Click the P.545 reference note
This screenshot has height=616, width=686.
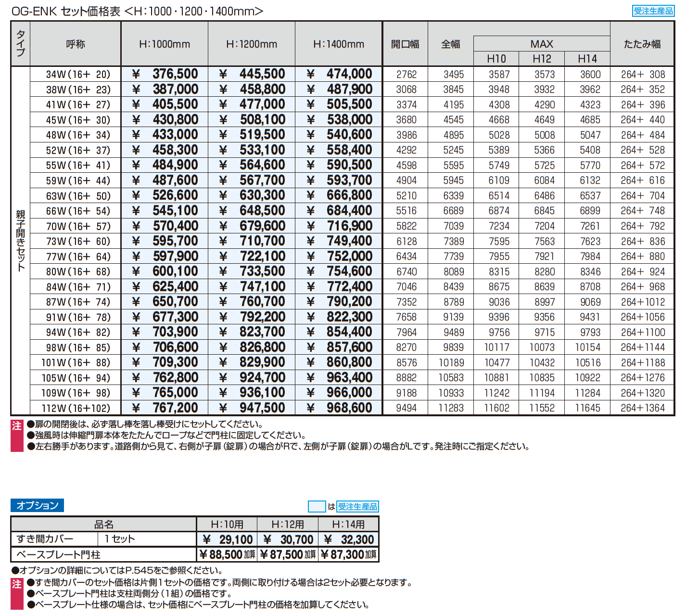tap(117, 570)
